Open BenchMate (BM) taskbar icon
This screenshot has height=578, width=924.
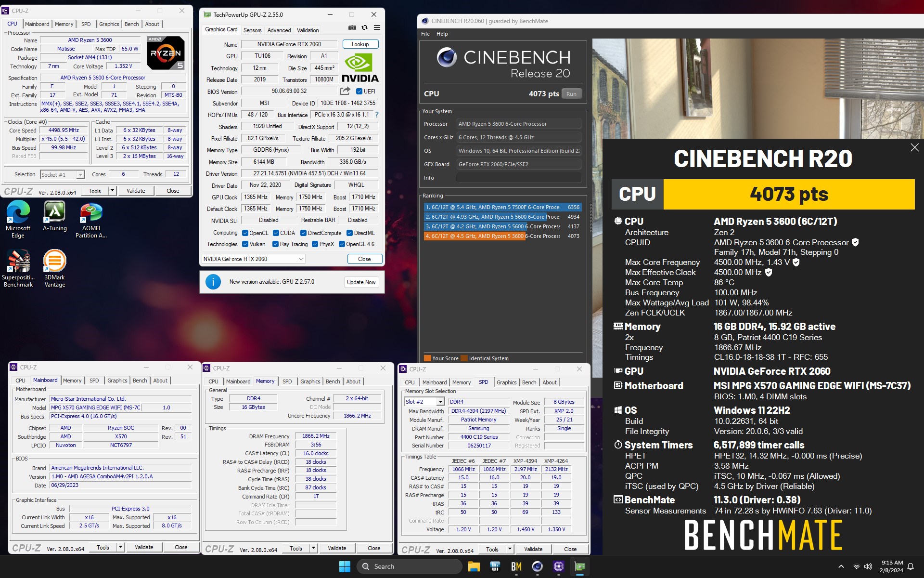(516, 566)
